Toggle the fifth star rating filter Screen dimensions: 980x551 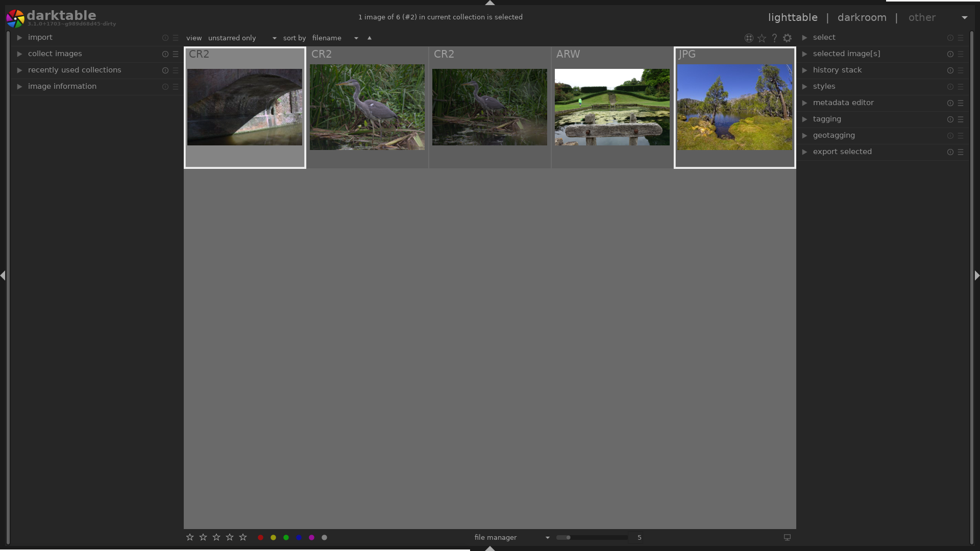pos(243,537)
